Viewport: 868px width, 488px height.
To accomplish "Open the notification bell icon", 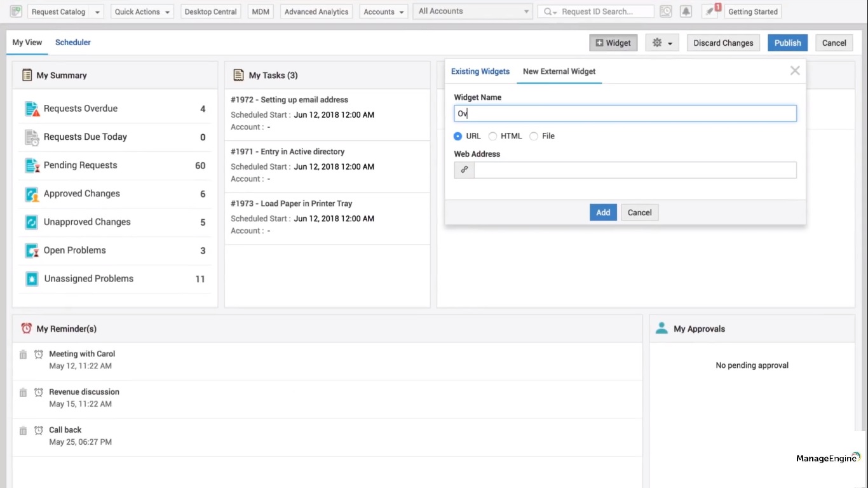I will click(686, 11).
